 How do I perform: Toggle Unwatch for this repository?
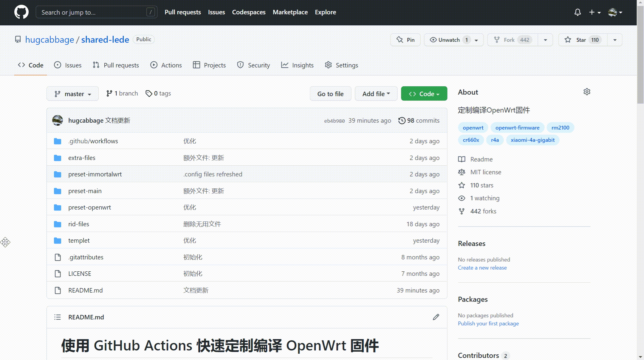tap(449, 40)
